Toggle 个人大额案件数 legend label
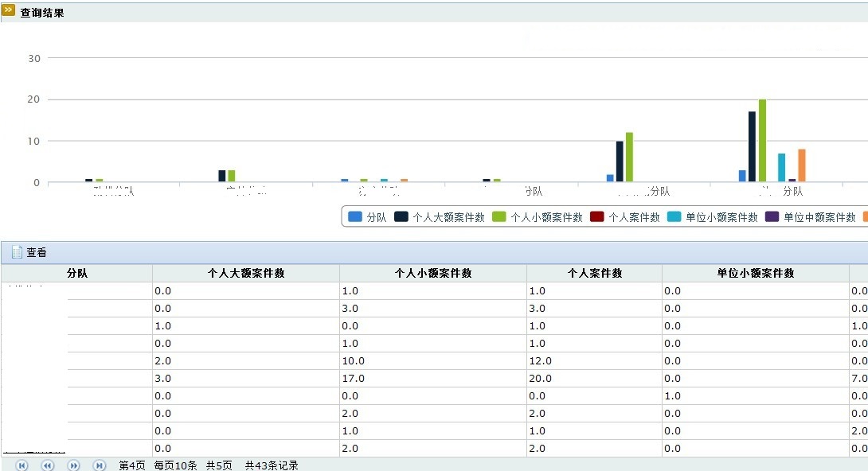The height and width of the screenshot is (471, 868). pyautogui.click(x=448, y=217)
